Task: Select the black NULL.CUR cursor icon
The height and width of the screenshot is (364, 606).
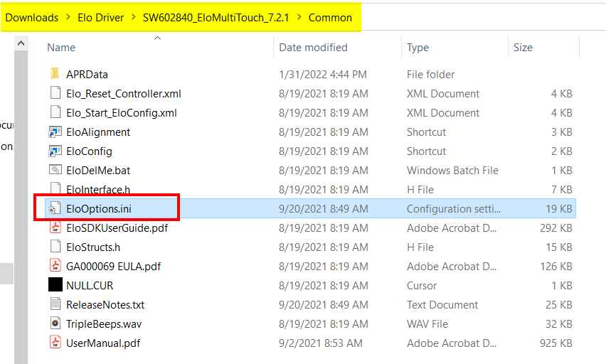Action: click(55, 284)
